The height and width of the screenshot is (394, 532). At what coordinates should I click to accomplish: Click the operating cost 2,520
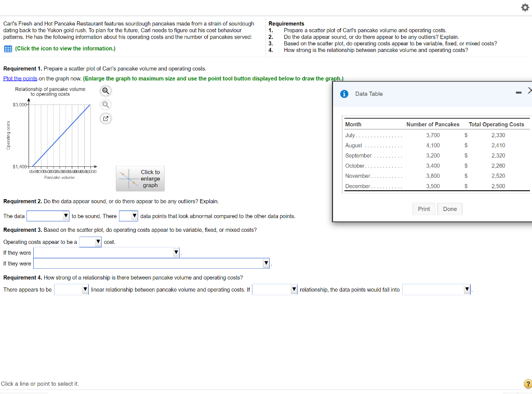[x=498, y=176]
